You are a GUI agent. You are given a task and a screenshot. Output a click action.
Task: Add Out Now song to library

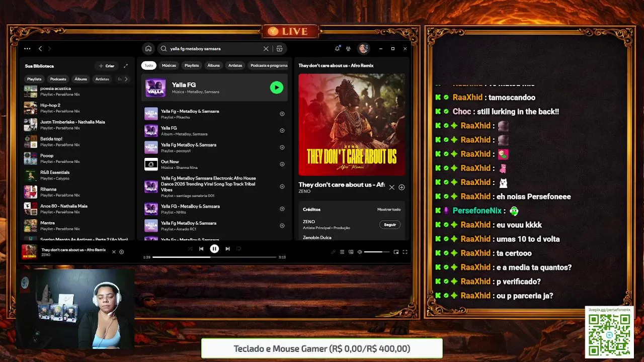282,164
